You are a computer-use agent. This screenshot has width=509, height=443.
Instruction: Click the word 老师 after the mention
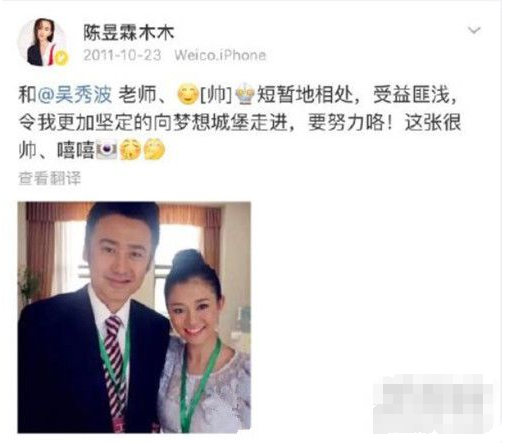click(x=137, y=94)
